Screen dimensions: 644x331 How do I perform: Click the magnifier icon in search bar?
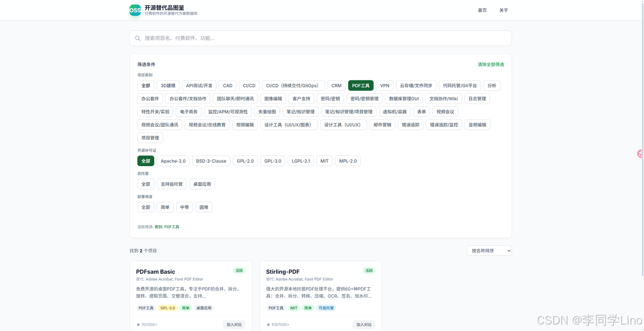click(138, 38)
